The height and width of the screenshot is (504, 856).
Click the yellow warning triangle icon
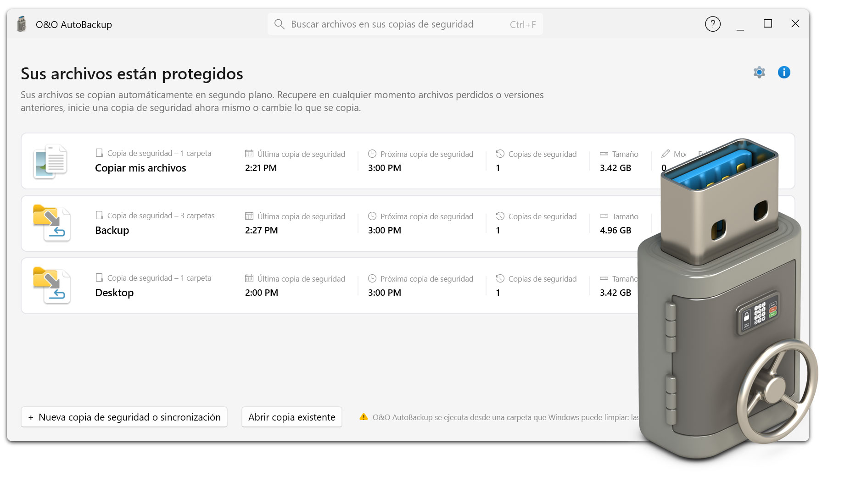[x=364, y=417]
